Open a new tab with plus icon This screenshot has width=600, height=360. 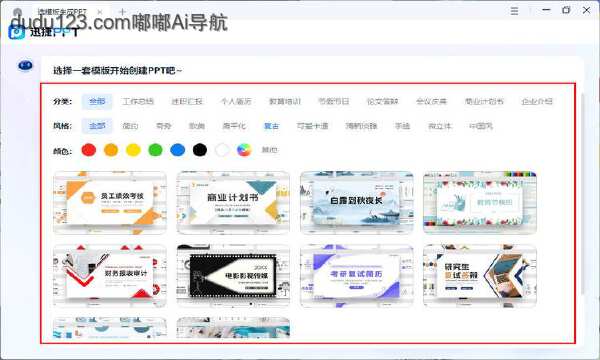[x=122, y=12]
